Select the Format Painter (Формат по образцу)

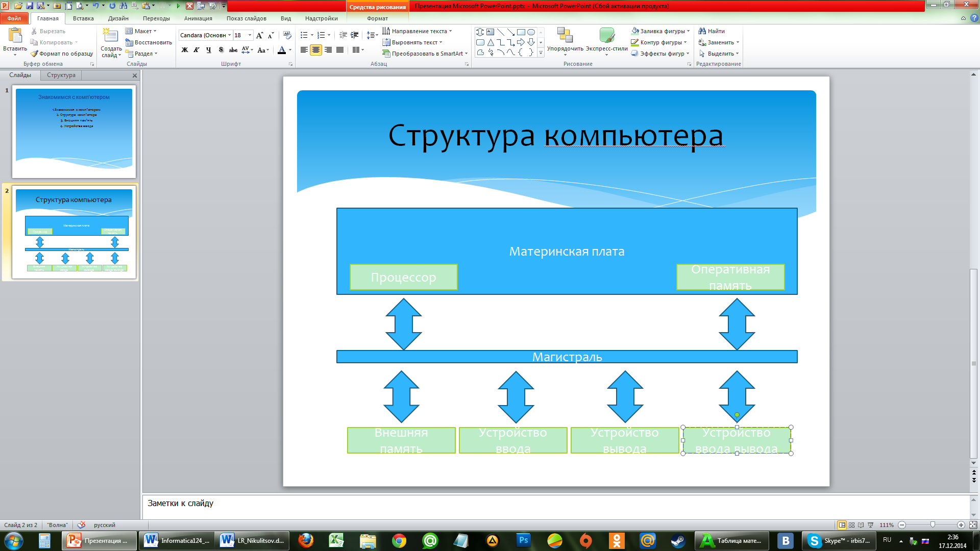[x=62, y=54]
